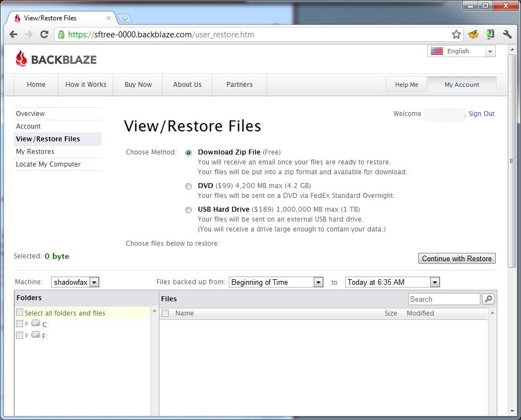Expand the F: drive tree node
The width and height of the screenshot is (521, 420).
pos(26,335)
